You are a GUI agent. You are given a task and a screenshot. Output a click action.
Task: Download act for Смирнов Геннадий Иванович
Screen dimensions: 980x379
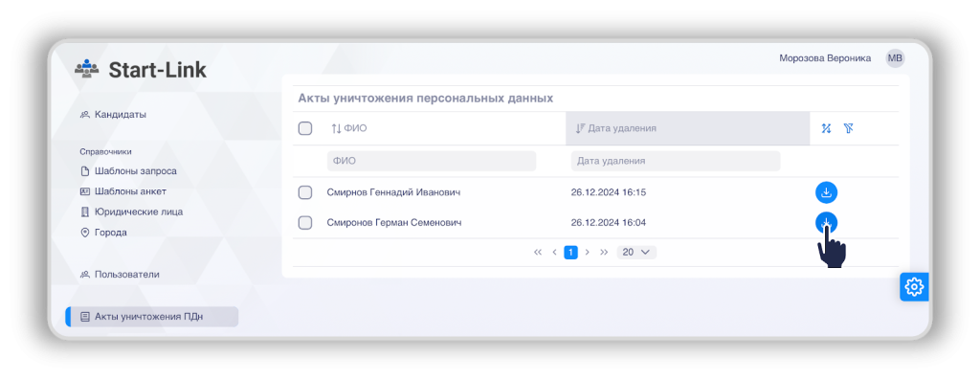click(826, 192)
